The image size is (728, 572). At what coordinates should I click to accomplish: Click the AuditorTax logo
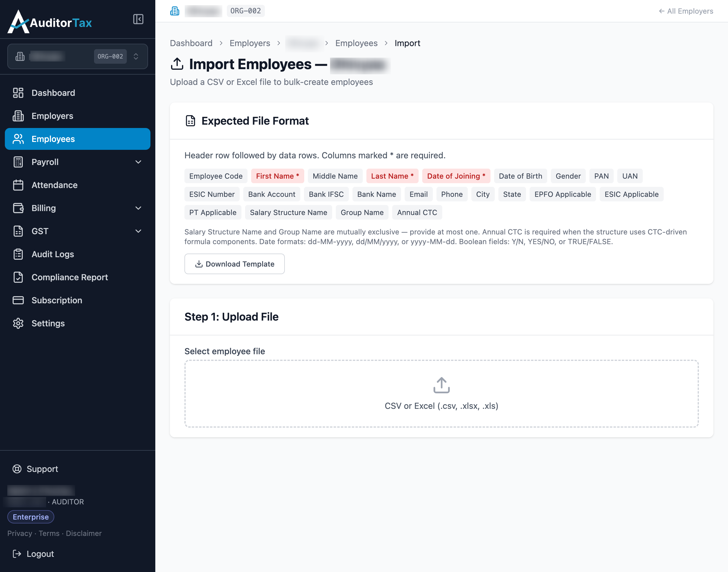coord(49,22)
